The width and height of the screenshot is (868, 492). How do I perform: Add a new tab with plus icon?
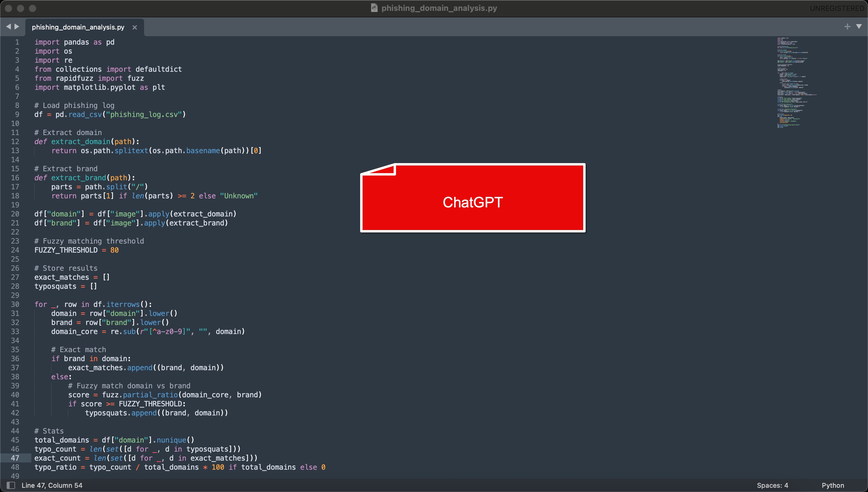click(847, 26)
